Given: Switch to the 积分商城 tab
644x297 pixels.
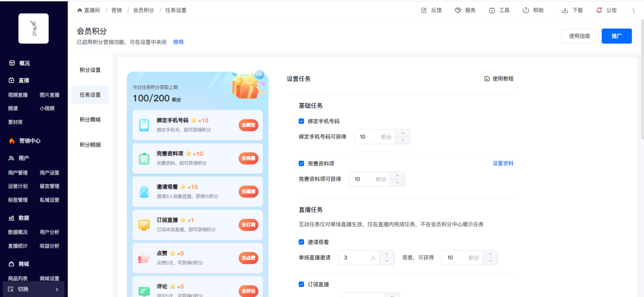Looking at the screenshot, I should click(x=90, y=120).
